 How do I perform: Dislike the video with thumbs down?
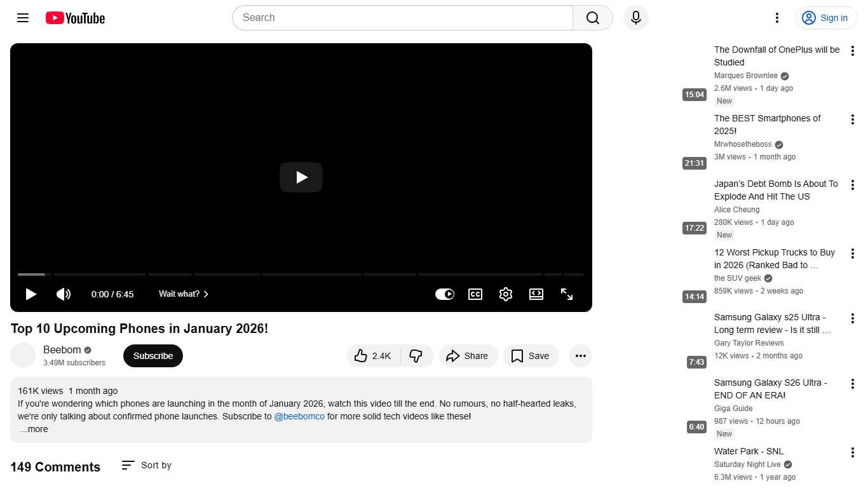pos(416,356)
